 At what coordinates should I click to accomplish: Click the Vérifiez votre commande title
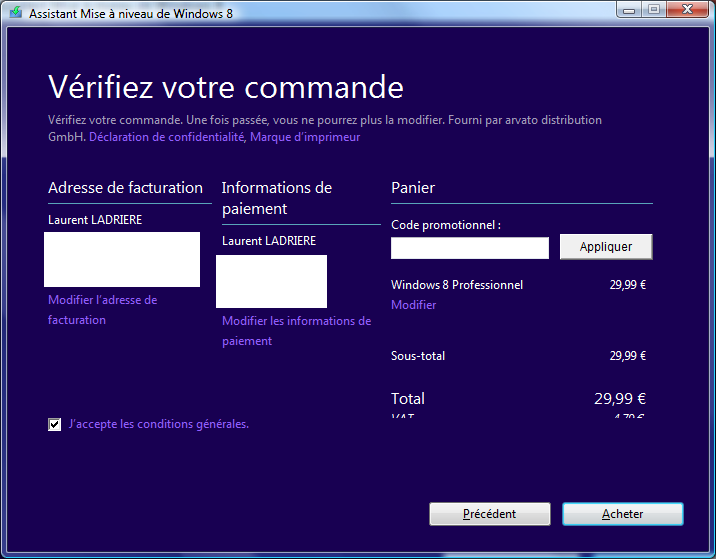(x=226, y=87)
